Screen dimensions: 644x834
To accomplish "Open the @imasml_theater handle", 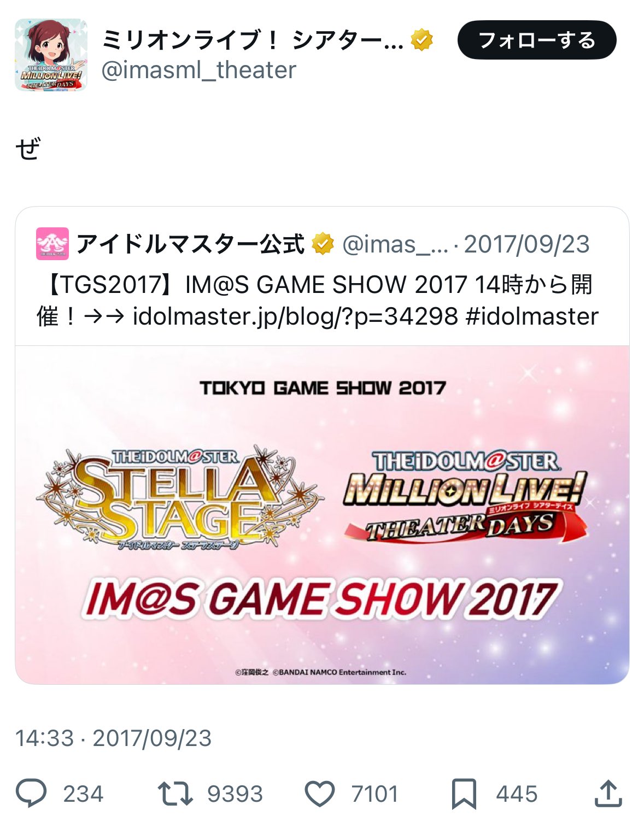I will click(199, 70).
